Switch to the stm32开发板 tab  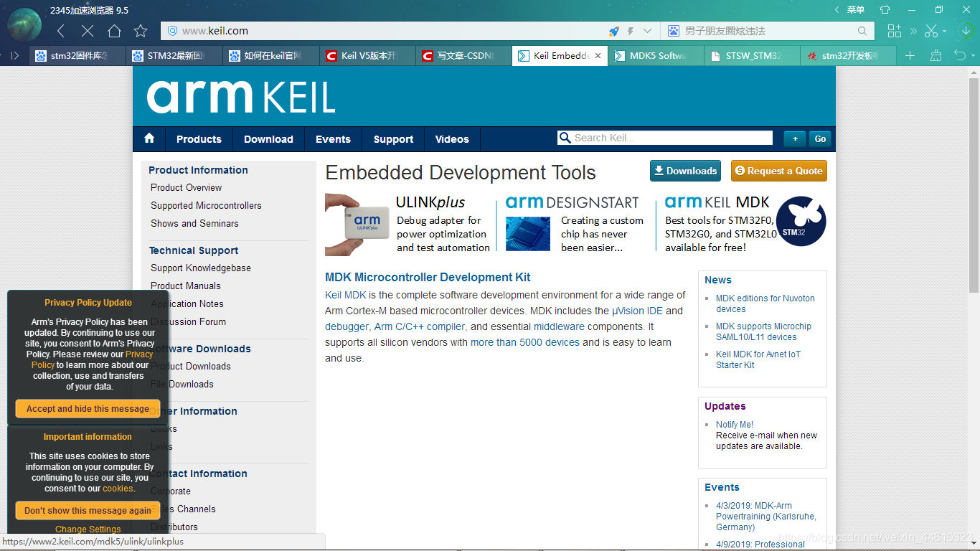[849, 56]
